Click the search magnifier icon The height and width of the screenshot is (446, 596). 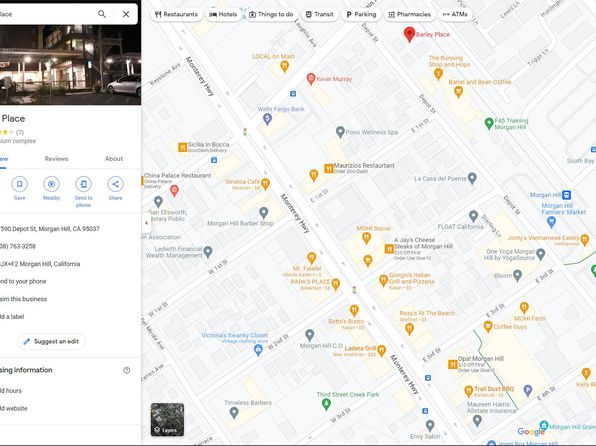(101, 14)
